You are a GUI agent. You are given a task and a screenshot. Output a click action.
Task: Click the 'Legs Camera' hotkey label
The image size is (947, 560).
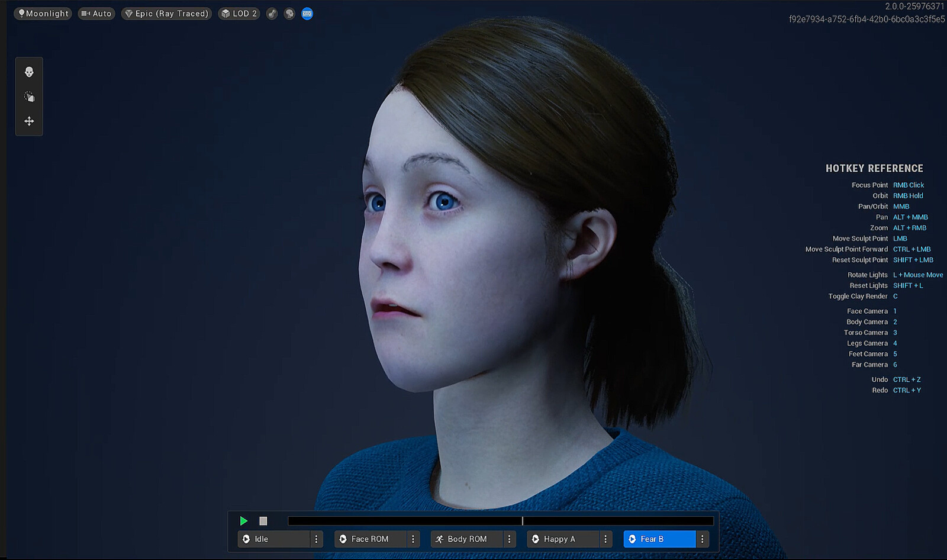[868, 343]
